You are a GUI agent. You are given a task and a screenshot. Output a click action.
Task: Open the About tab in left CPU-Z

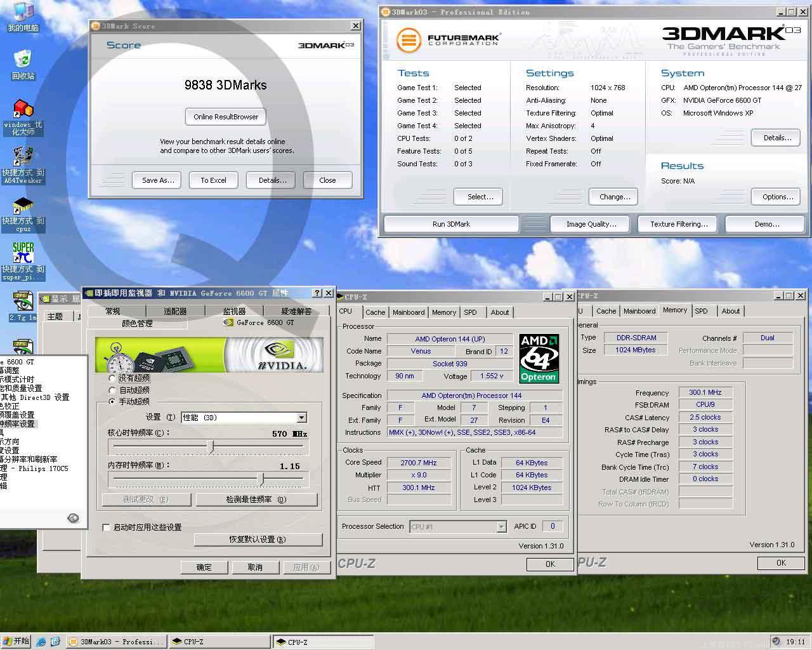500,312
